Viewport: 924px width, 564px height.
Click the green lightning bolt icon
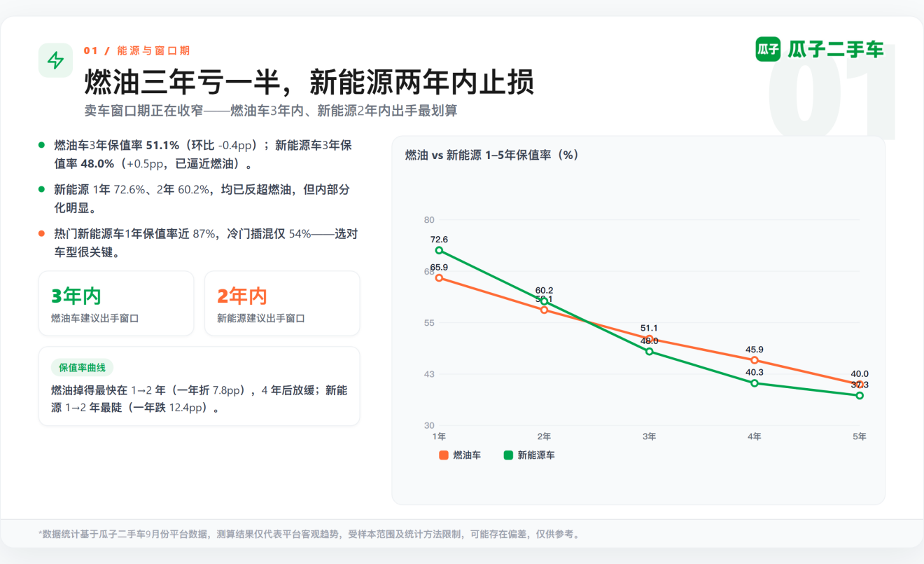coord(55,61)
